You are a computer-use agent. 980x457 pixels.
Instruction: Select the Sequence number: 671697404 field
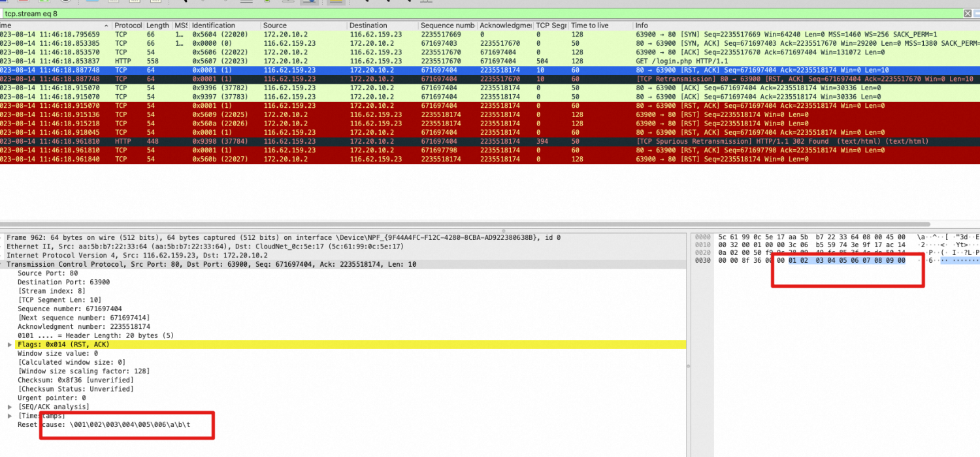click(x=69, y=309)
